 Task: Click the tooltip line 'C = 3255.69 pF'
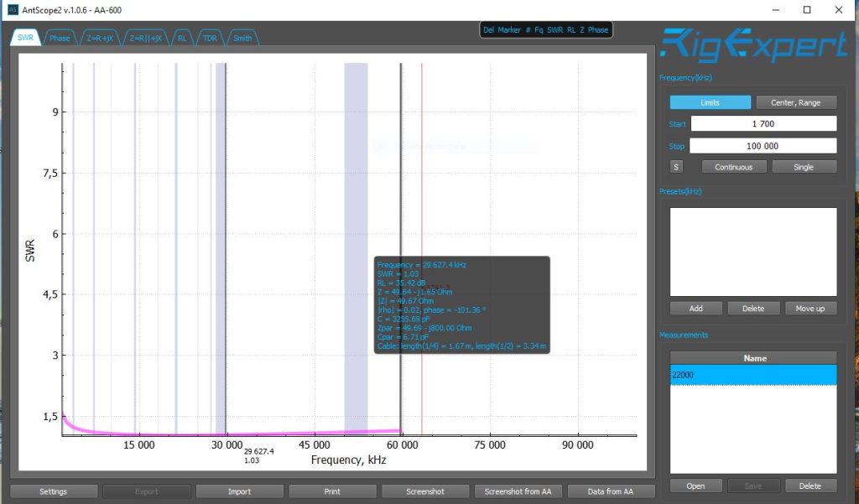(403, 319)
